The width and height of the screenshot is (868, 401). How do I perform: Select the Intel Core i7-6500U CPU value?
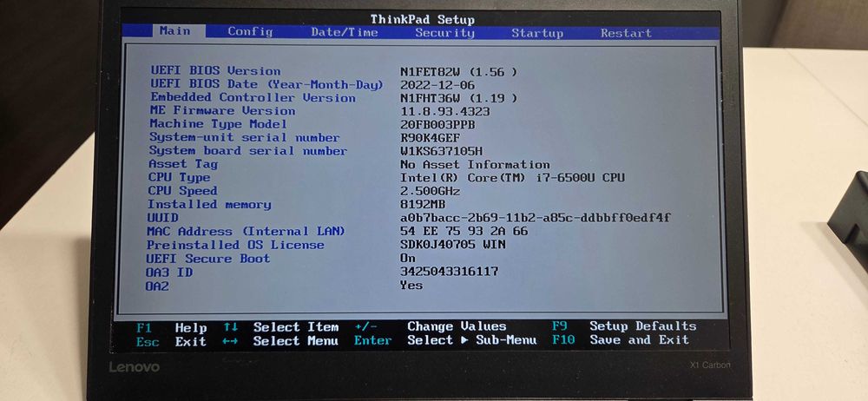(512, 178)
